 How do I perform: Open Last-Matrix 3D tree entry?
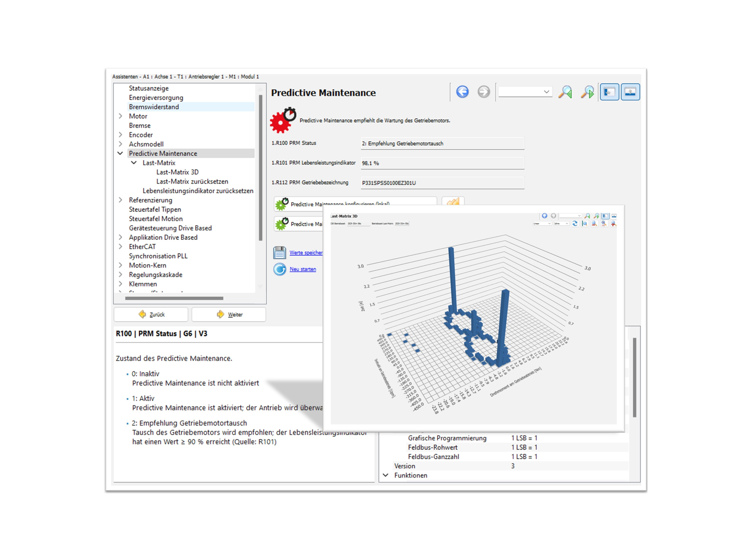pyautogui.click(x=177, y=172)
